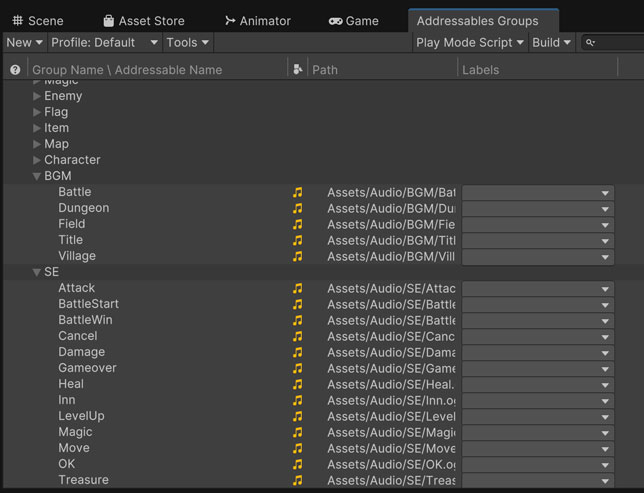Click audio icon for Battle BGM

click(298, 192)
